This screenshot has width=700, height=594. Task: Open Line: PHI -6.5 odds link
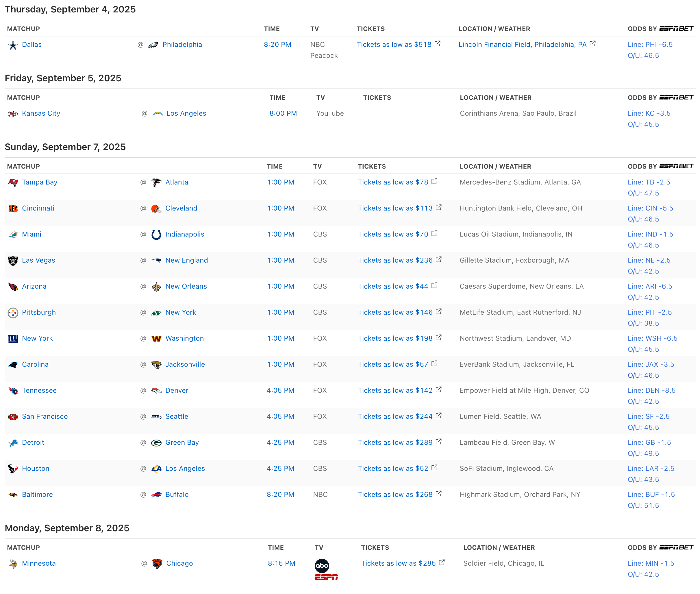pyautogui.click(x=650, y=45)
